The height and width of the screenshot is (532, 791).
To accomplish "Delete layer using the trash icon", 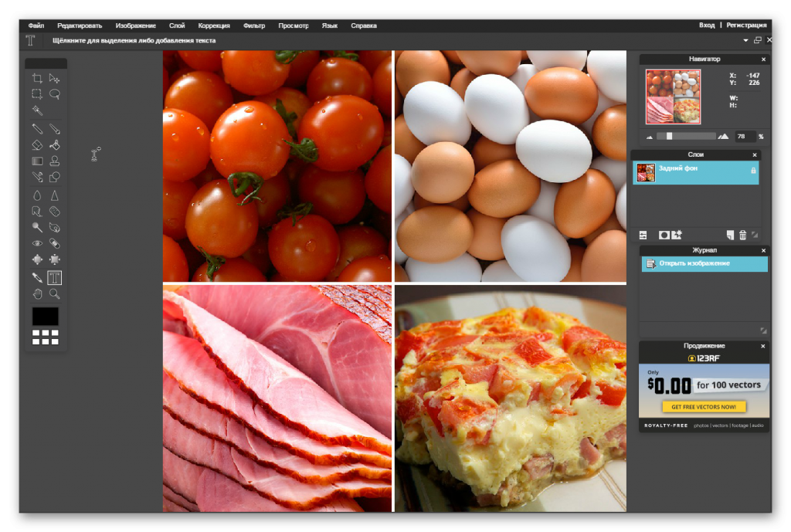I will 743,235.
